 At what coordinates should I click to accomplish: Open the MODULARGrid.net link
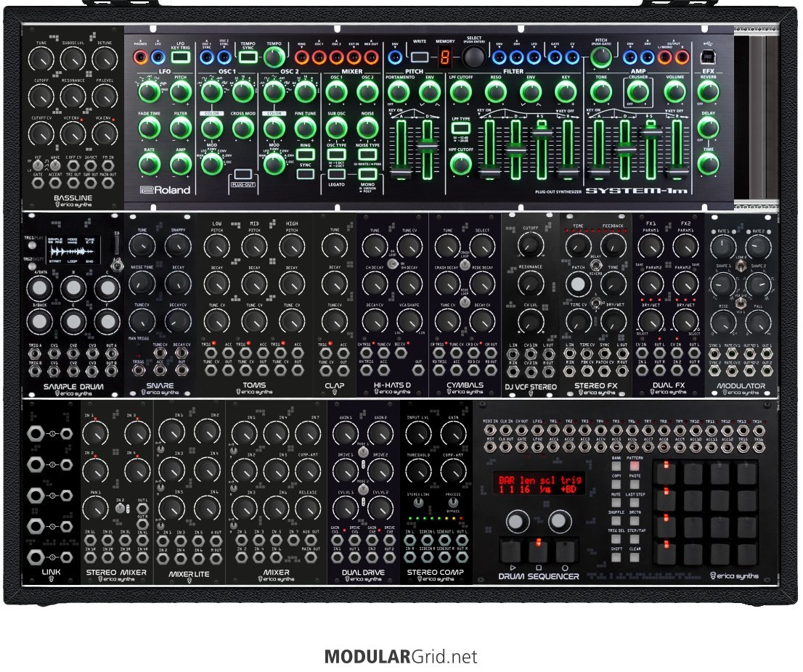pyautogui.click(x=401, y=656)
